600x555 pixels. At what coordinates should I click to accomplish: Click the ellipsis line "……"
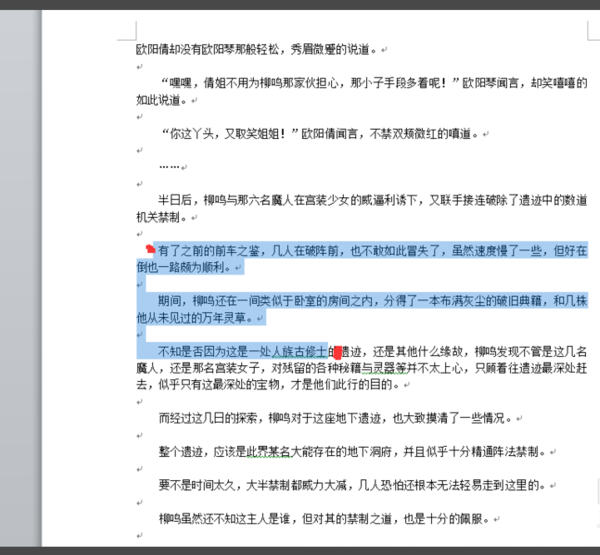tap(169, 166)
